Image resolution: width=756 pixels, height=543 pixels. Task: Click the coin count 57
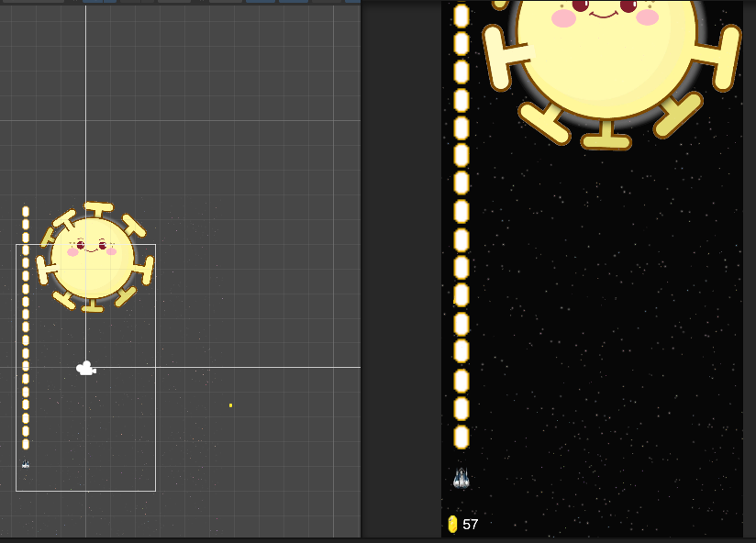[470, 525]
